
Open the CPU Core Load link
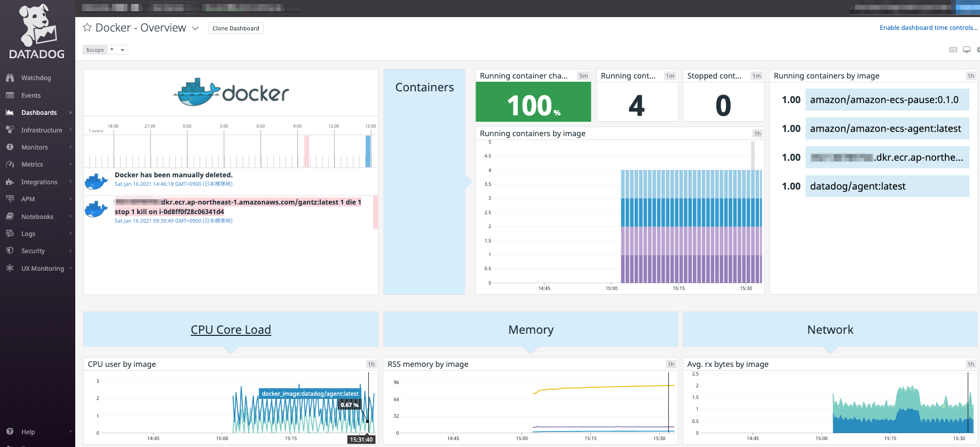pos(231,330)
